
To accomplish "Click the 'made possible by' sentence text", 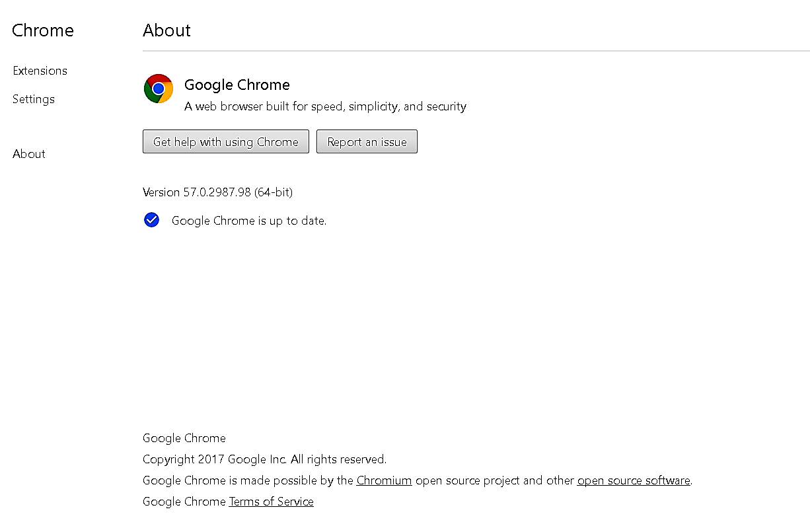I will pos(418,480).
